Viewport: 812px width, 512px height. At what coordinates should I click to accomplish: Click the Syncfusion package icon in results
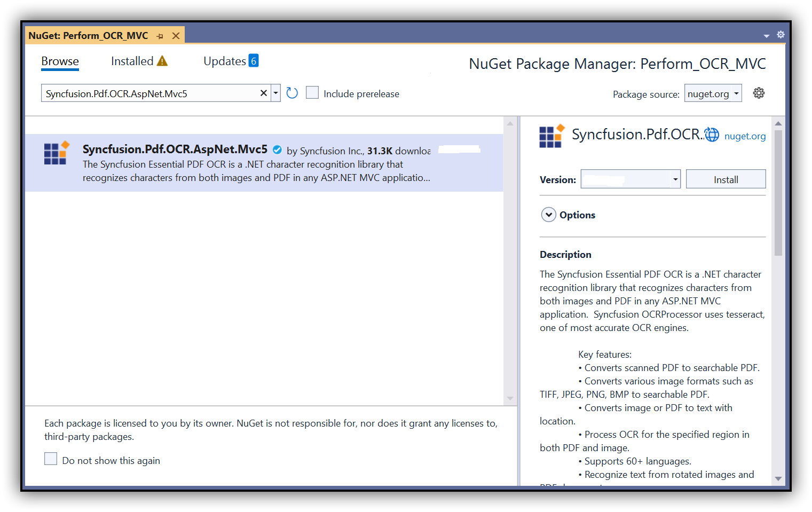(x=55, y=153)
